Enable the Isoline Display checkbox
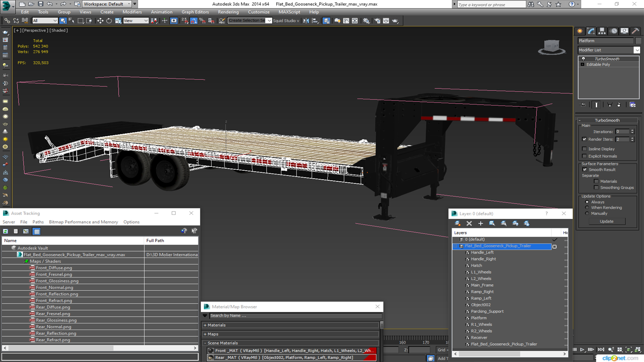The image size is (644, 362). pyautogui.click(x=585, y=149)
